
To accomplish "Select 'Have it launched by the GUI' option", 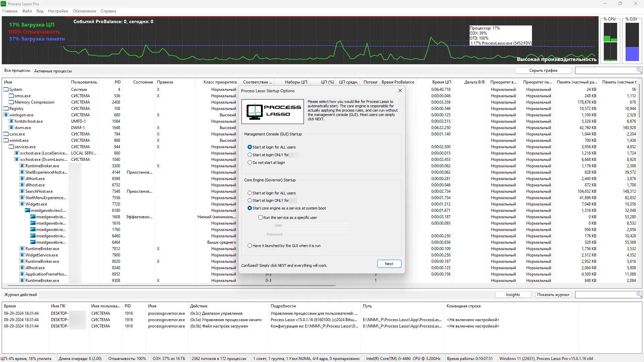I will click(x=250, y=246).
